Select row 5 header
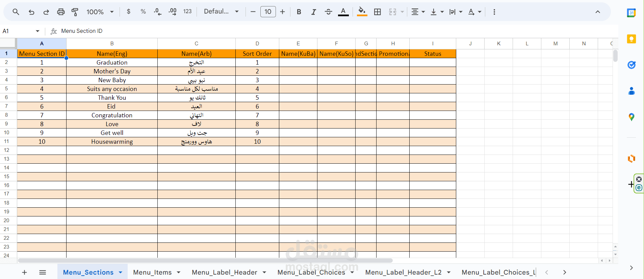The height and width of the screenshot is (279, 644). coord(6,89)
